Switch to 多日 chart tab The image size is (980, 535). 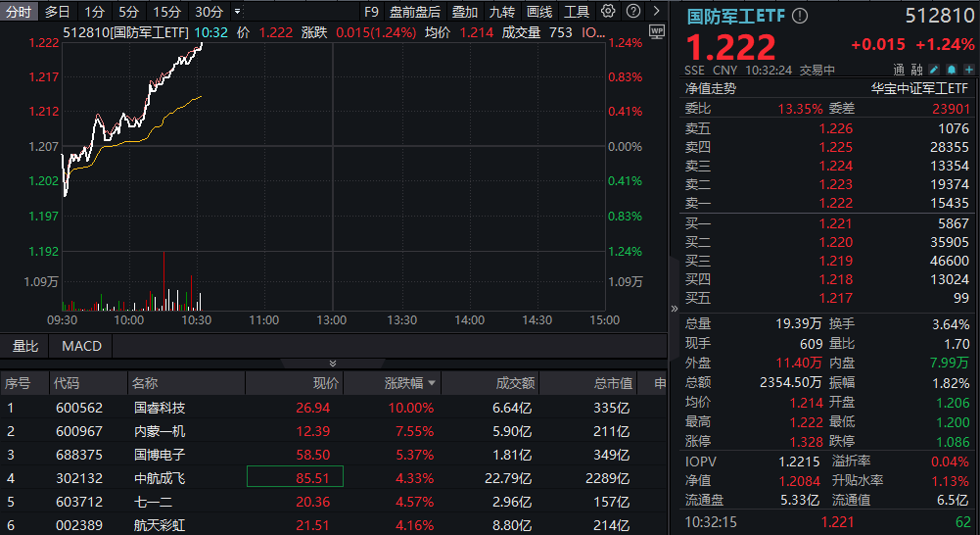[58, 11]
